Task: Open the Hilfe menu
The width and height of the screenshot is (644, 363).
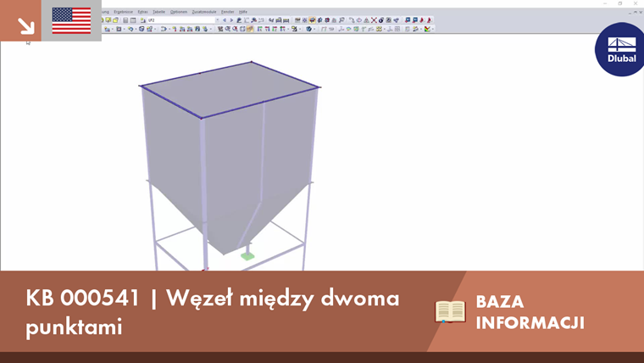Action: point(243,12)
